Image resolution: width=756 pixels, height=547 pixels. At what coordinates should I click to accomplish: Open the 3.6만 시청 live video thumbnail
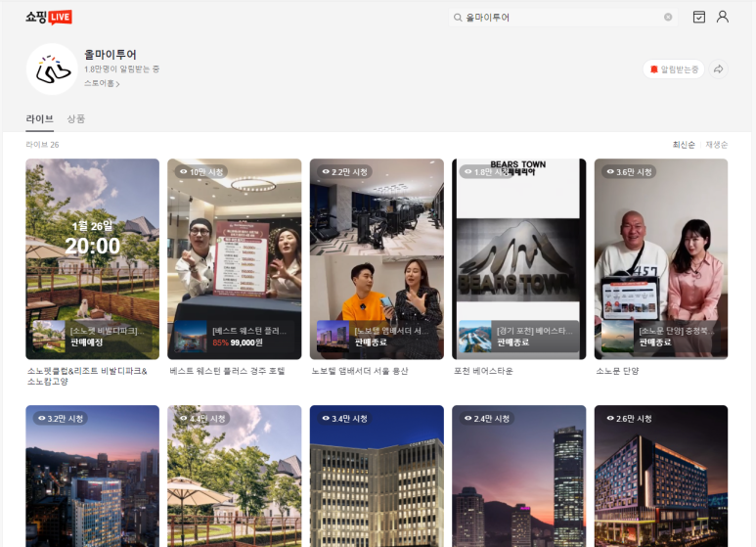click(x=661, y=259)
